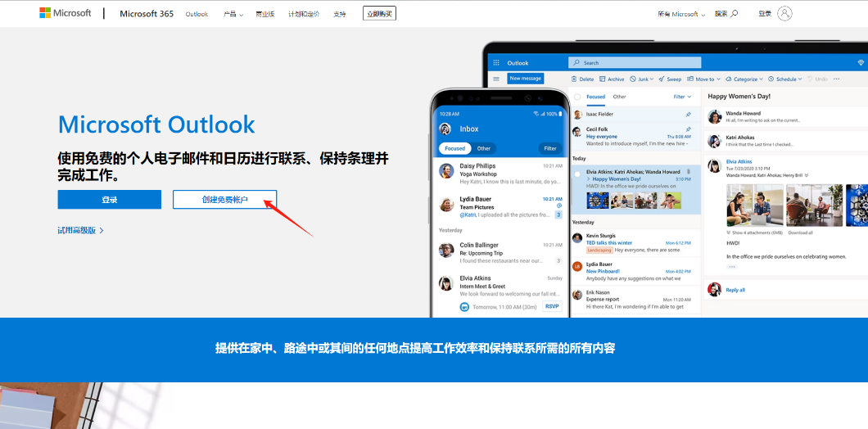Open the search magnifier in the top navigation
This screenshot has height=429, width=868.
pyautogui.click(x=734, y=14)
